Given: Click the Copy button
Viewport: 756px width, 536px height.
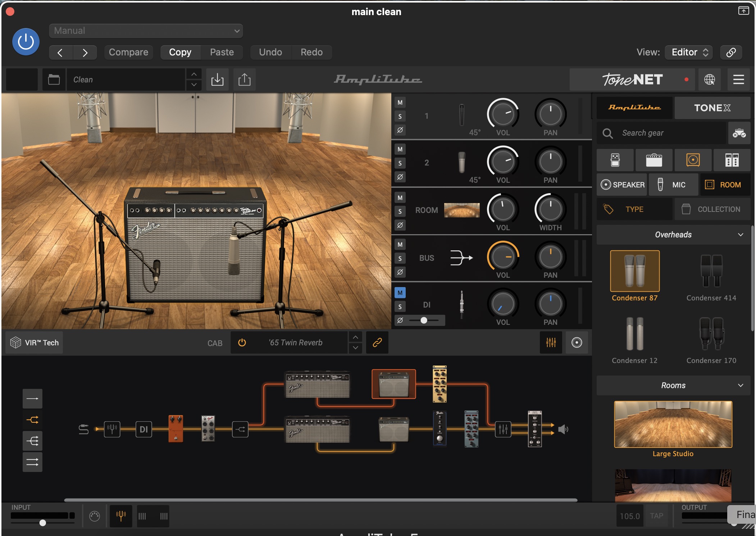Looking at the screenshot, I should (180, 53).
